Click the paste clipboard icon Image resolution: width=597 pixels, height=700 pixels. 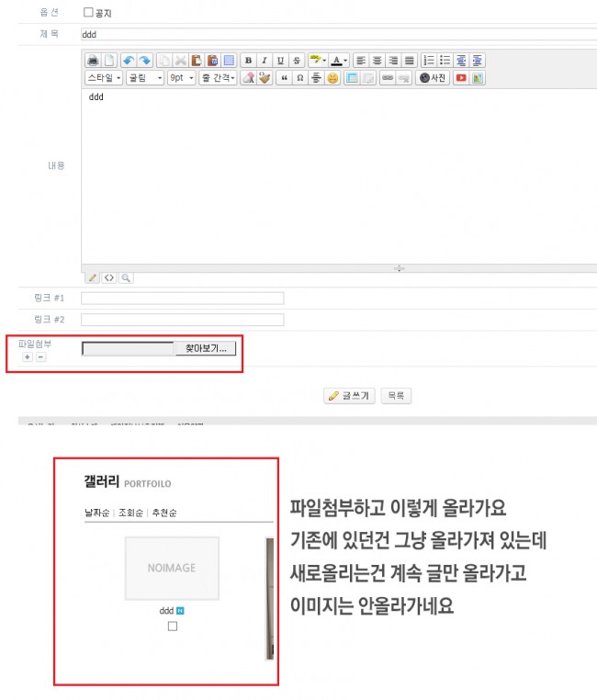coord(197,61)
